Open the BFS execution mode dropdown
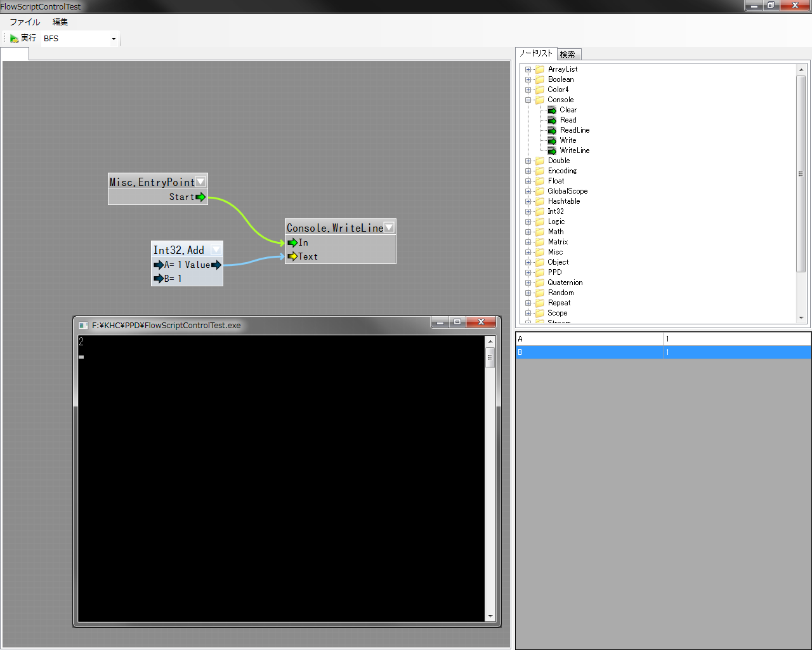This screenshot has width=812, height=650. pyautogui.click(x=114, y=39)
